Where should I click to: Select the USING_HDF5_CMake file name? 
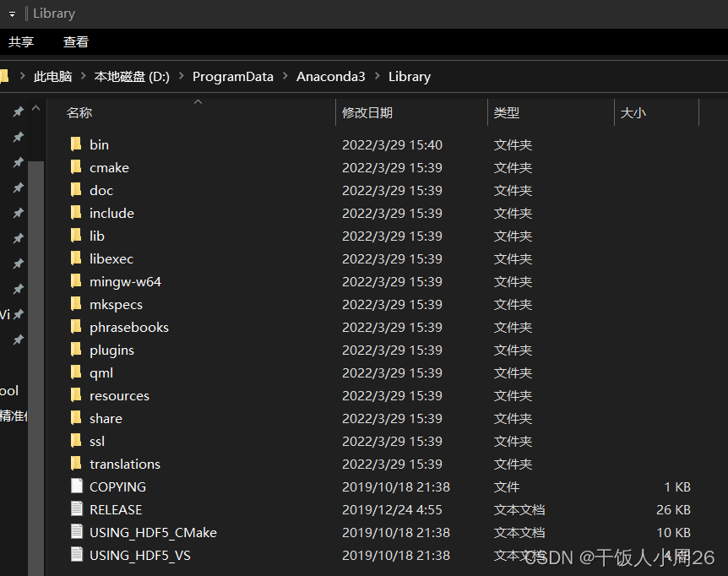(x=153, y=532)
